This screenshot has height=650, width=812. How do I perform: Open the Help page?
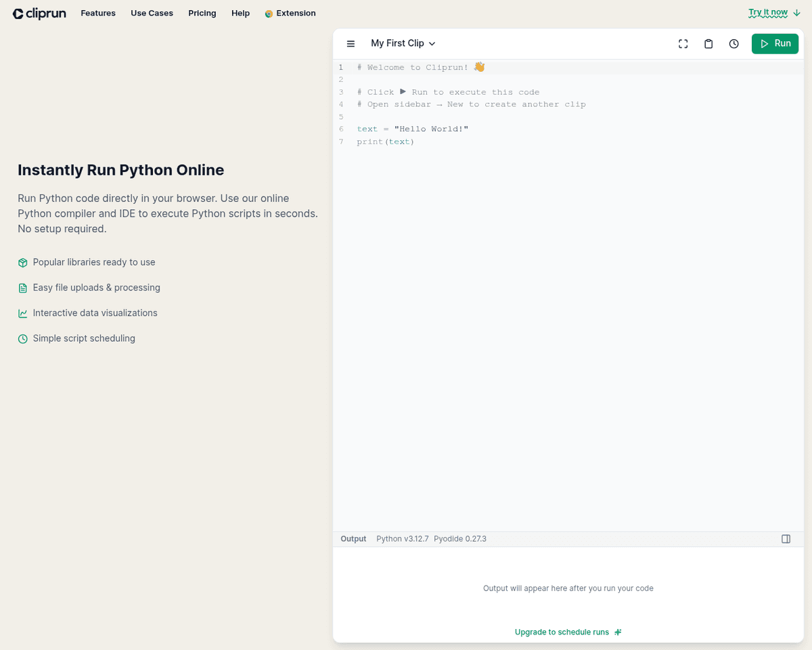pos(240,13)
